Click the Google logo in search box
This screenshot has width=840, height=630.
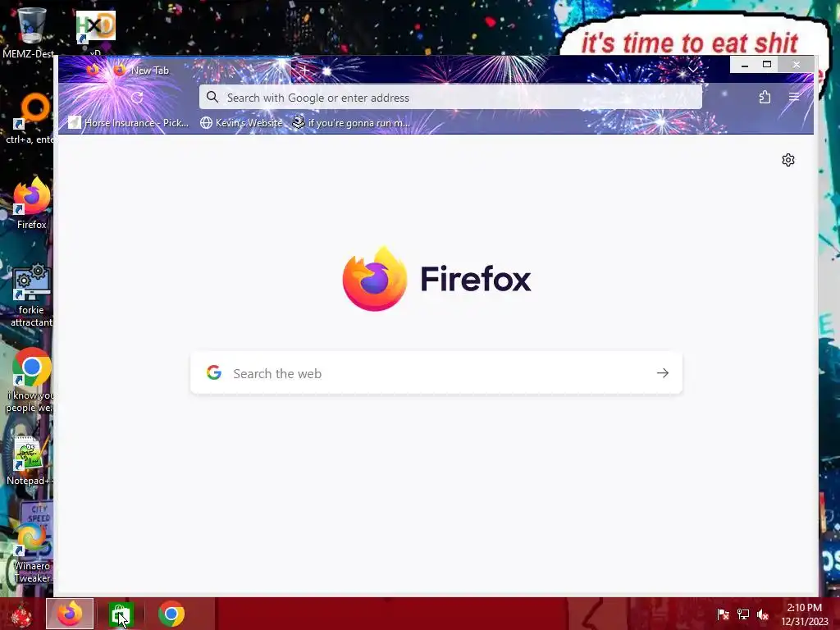(x=214, y=373)
